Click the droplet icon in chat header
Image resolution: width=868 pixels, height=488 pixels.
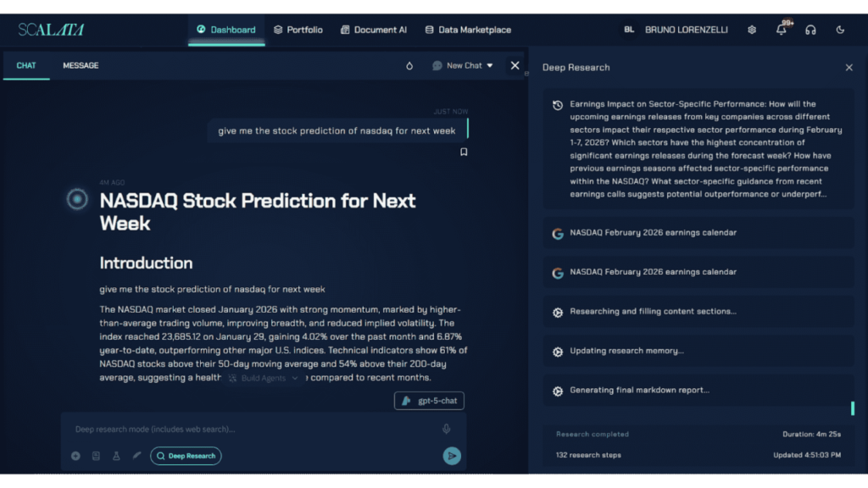[x=409, y=65]
